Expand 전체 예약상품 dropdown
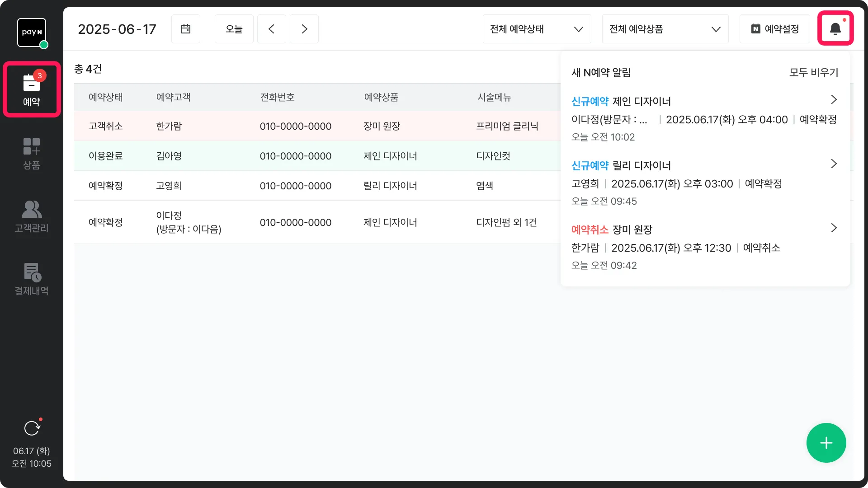The image size is (868, 488). click(665, 29)
